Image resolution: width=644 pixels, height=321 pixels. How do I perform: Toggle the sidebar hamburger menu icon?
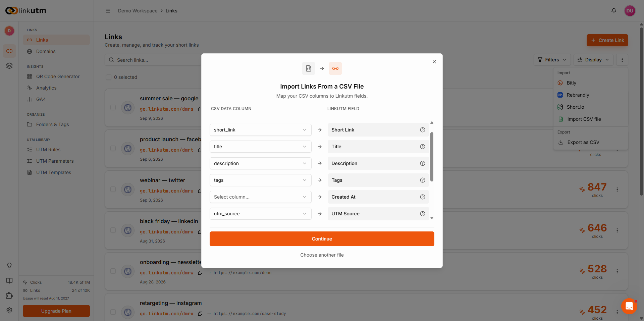pyautogui.click(x=108, y=11)
